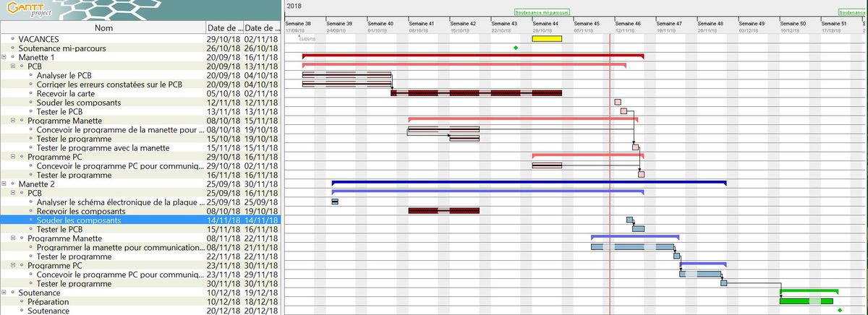Click the Semaine 44 week header
This screenshot has width=868, height=315.
click(545, 23)
